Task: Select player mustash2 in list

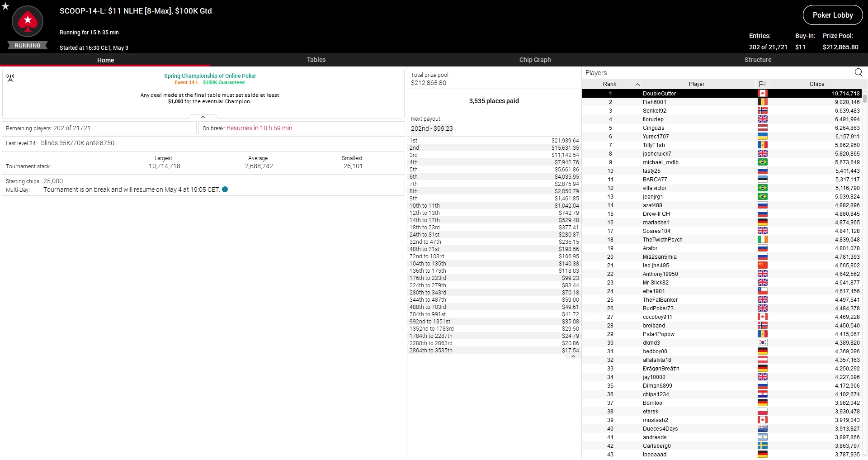Action: pos(722,420)
